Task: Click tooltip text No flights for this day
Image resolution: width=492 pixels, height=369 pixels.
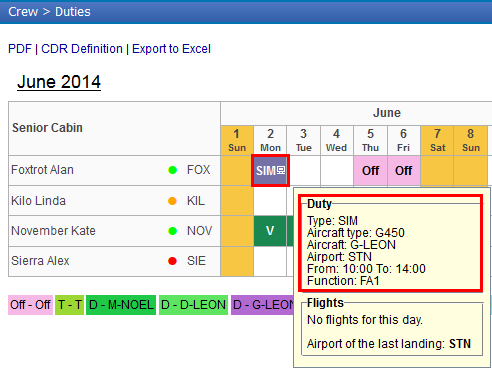Action: pos(365,320)
